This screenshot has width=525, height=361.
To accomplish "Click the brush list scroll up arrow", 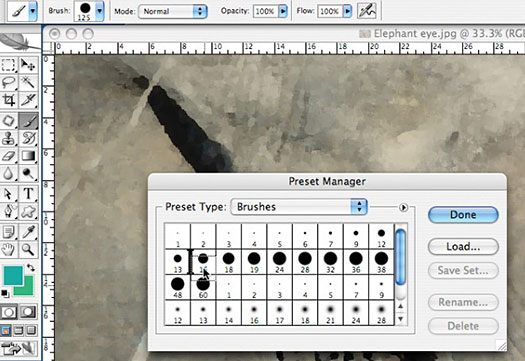I will 400,306.
